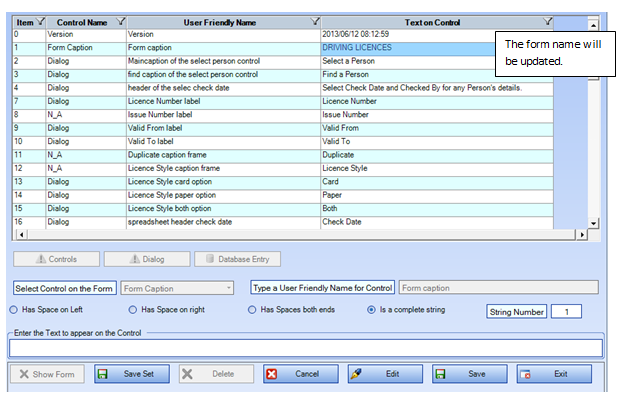This screenshot has width=619, height=399.
Task: Select the Duplicate caption frame cell
Action: click(223, 155)
